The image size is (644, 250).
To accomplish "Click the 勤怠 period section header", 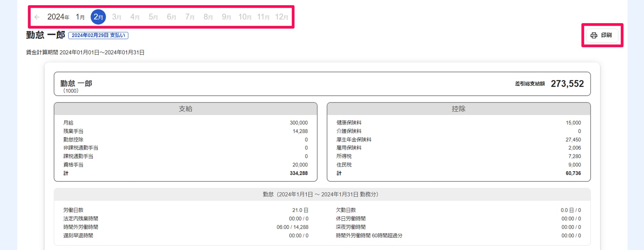I will point(322,194).
